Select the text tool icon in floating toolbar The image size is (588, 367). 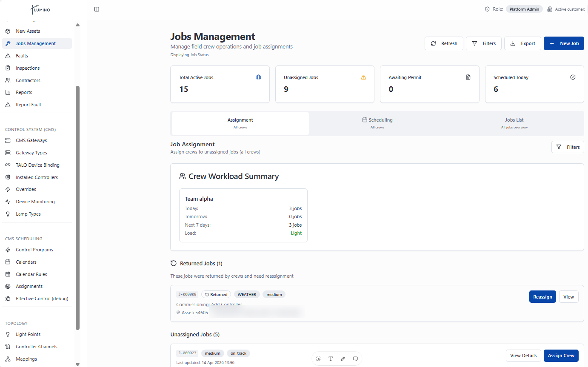pyautogui.click(x=331, y=358)
